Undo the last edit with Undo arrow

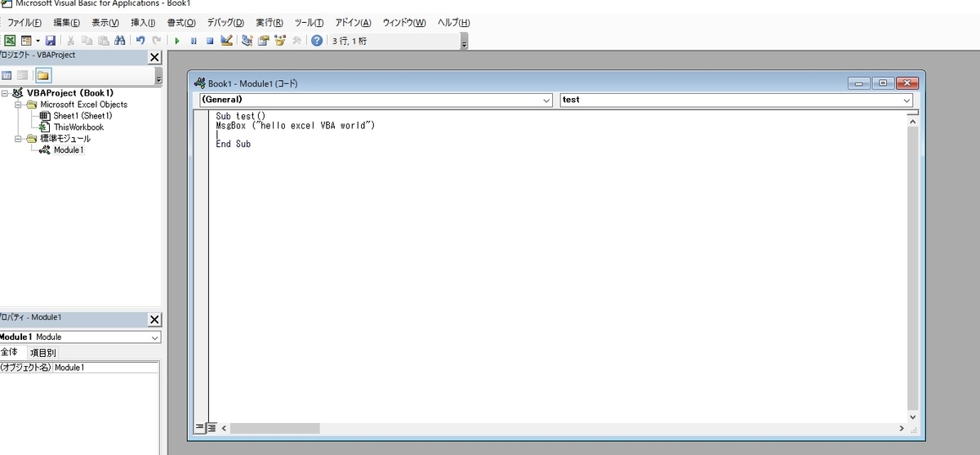coord(140,40)
